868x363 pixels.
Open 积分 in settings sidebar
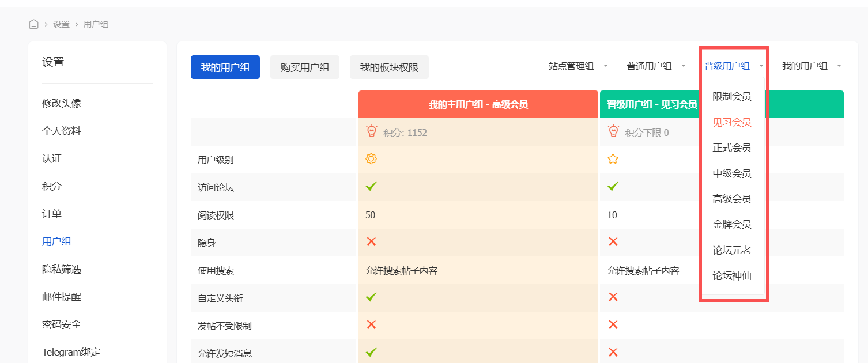tap(52, 186)
